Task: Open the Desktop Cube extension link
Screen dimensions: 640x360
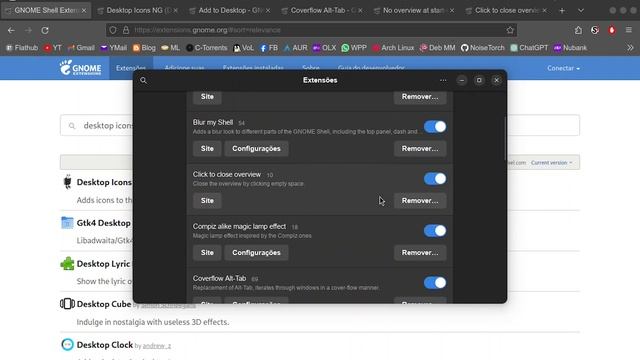Action: tap(104, 304)
